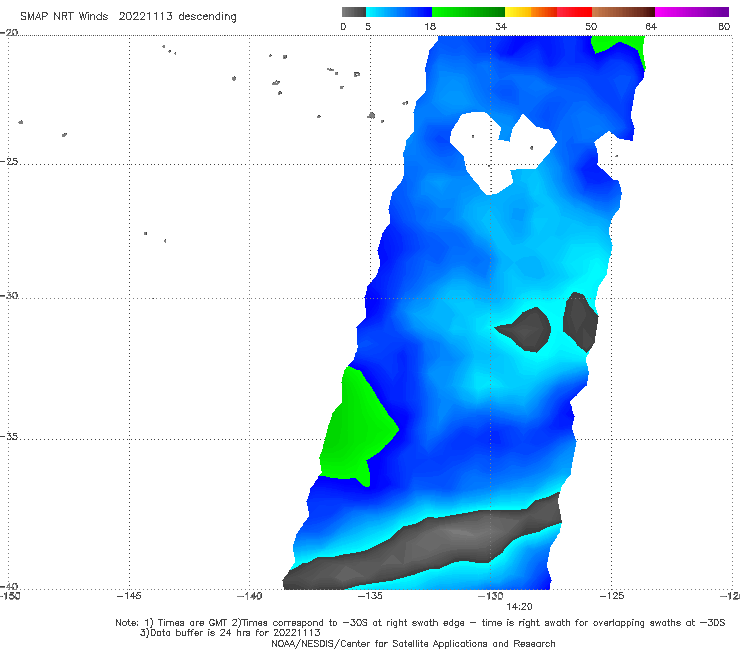Click the color bar label '18'
Viewport: 740px width, 650px height.
pyautogui.click(x=430, y=26)
